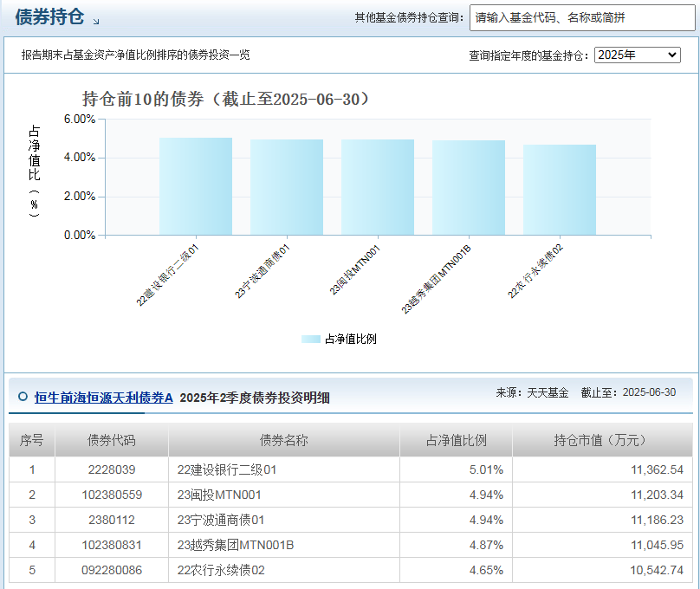
Task: Click the 6.00% y-axis label
Action: pyautogui.click(x=80, y=120)
